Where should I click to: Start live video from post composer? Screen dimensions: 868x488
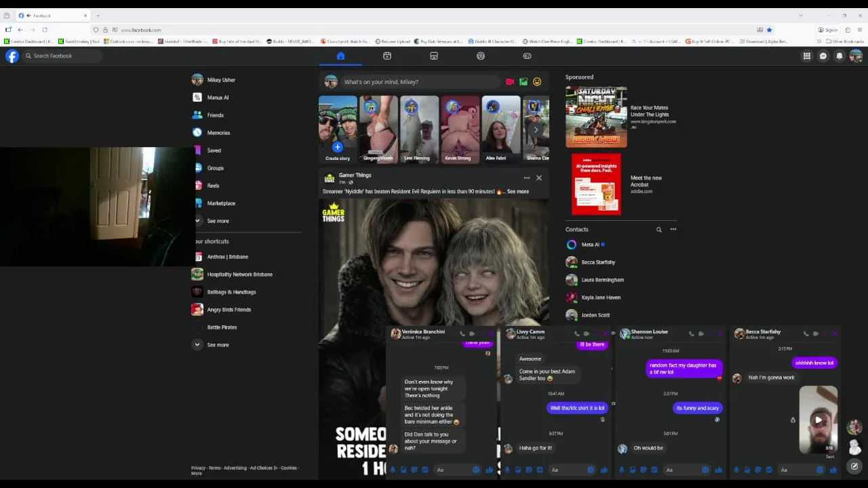(510, 82)
